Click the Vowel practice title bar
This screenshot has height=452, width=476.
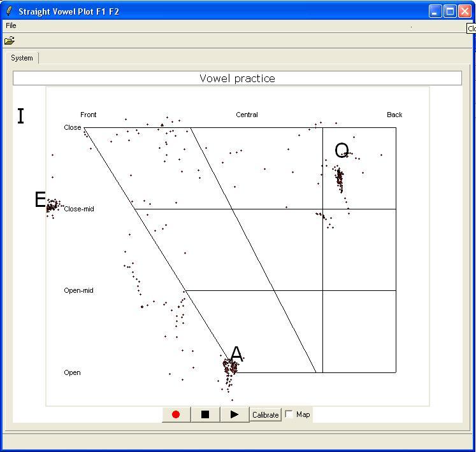pos(237,78)
